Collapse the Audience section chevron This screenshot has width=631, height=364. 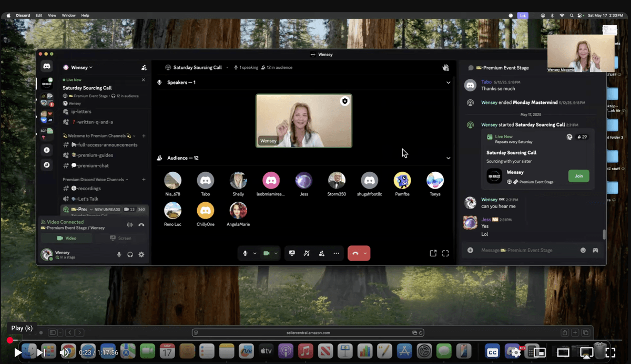click(448, 158)
